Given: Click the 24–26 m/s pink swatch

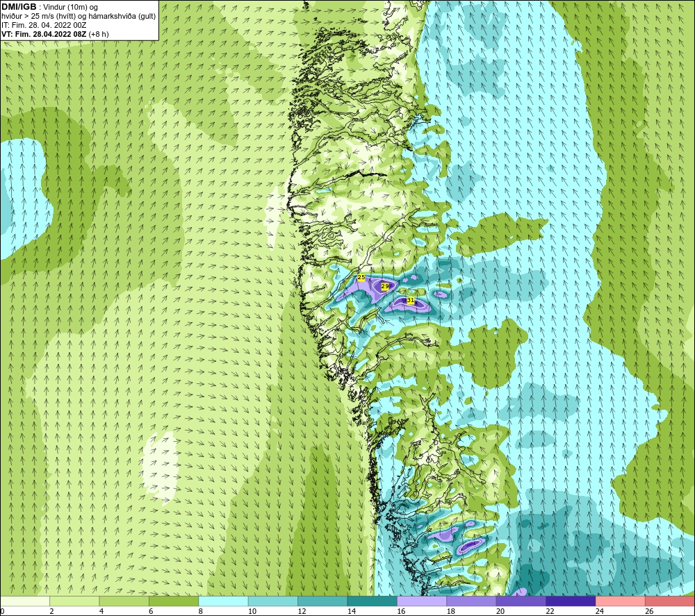Looking at the screenshot, I should pos(621,601).
